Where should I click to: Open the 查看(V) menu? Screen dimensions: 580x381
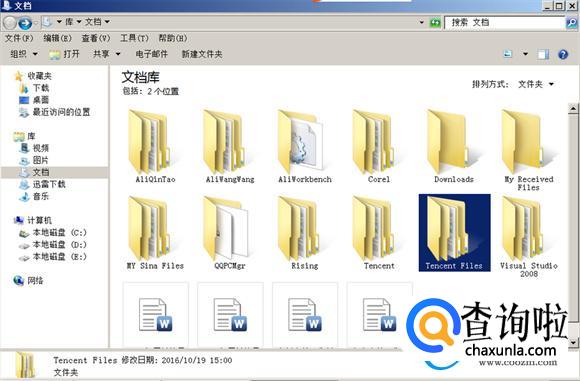pyautogui.click(x=96, y=38)
